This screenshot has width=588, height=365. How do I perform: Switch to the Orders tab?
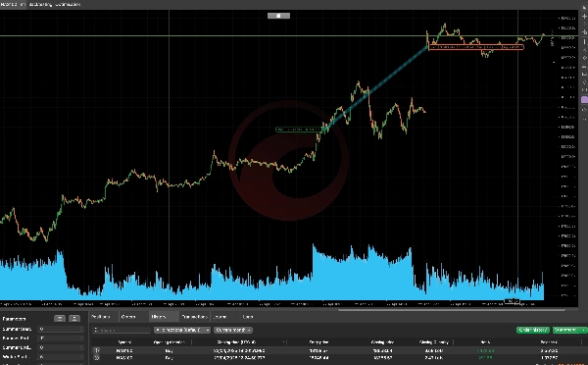pyautogui.click(x=128, y=317)
